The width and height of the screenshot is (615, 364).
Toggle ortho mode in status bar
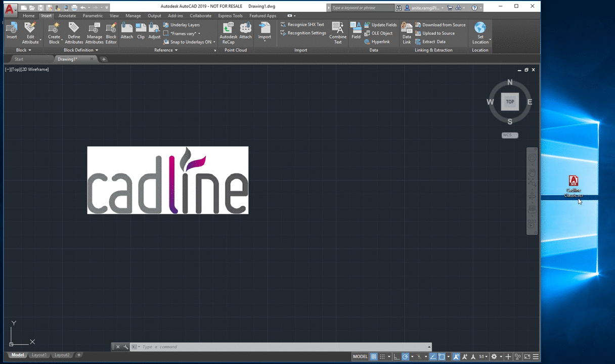[x=397, y=356]
